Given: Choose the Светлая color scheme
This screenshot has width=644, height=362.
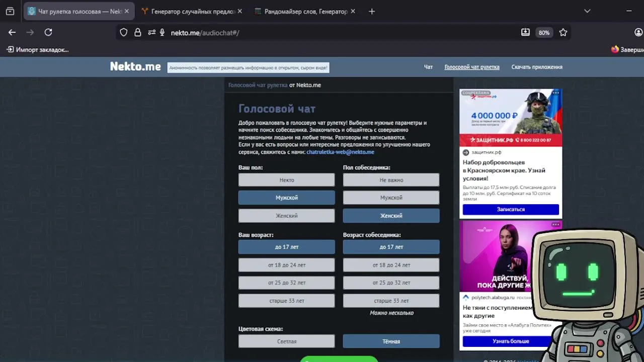Looking at the screenshot, I should pyautogui.click(x=286, y=341).
